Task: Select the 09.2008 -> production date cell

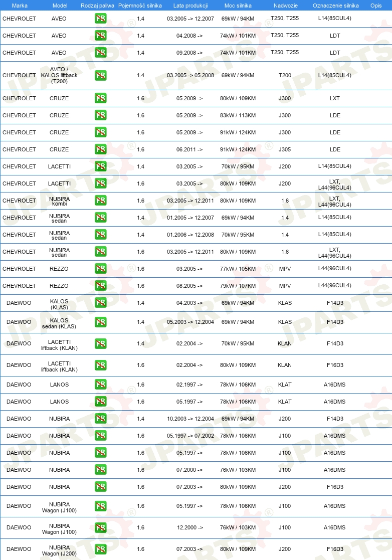Action: click(x=189, y=53)
